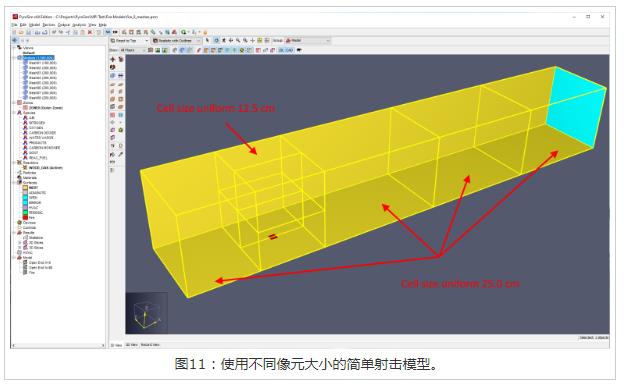Choose the Pan view tool

[231, 41]
